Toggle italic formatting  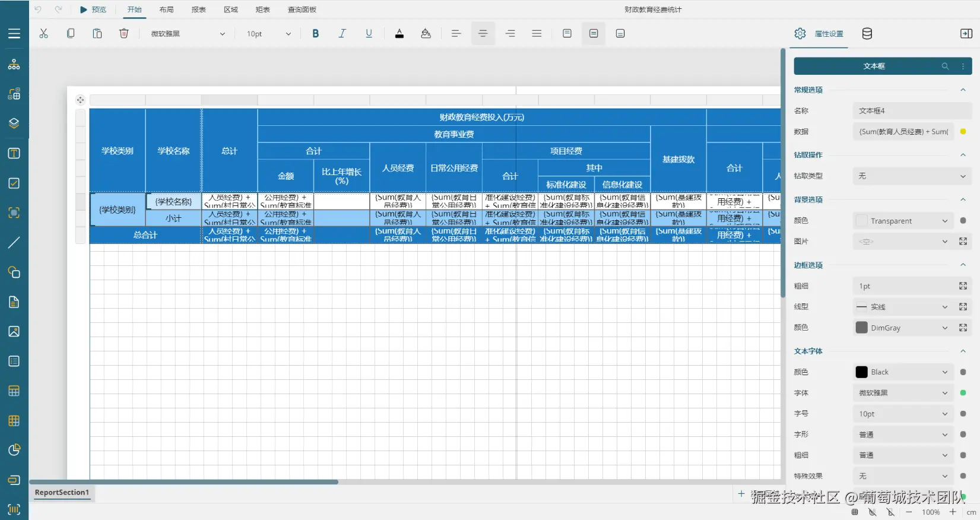(342, 34)
